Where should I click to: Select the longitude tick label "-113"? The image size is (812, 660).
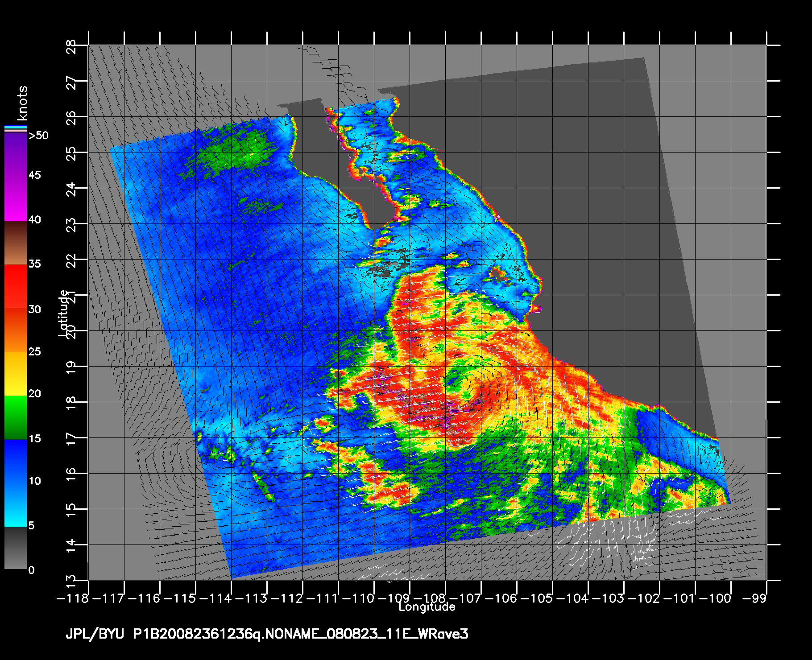[252, 598]
